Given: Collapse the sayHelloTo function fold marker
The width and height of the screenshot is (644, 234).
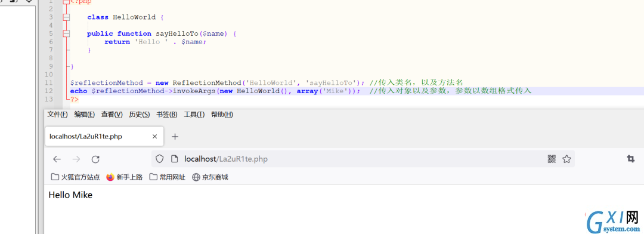Looking at the screenshot, I should (67, 33).
